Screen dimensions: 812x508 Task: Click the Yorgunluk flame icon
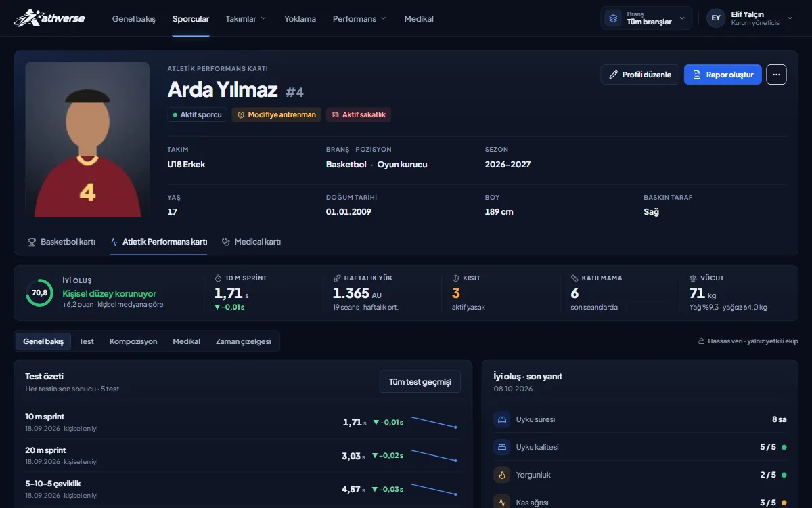(x=502, y=475)
